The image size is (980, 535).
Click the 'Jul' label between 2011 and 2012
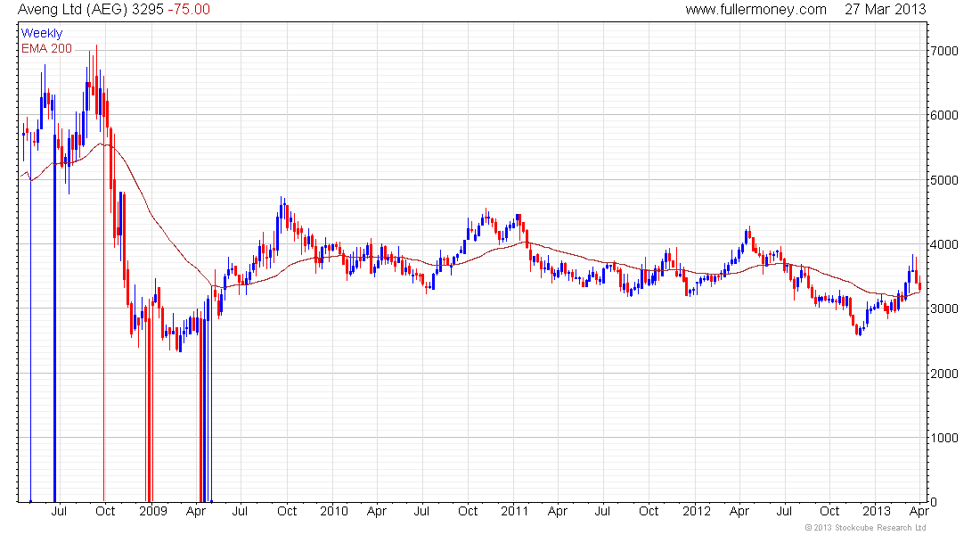pyautogui.click(x=602, y=511)
